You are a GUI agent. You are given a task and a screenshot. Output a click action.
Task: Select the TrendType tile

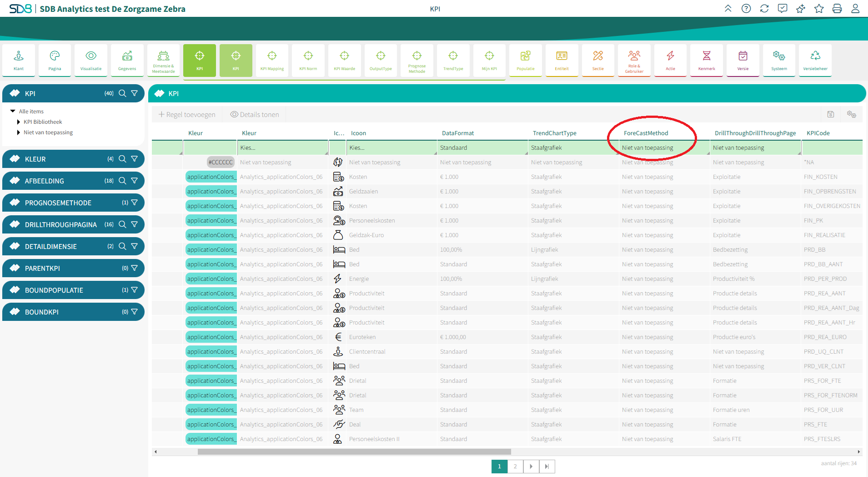pyautogui.click(x=453, y=60)
